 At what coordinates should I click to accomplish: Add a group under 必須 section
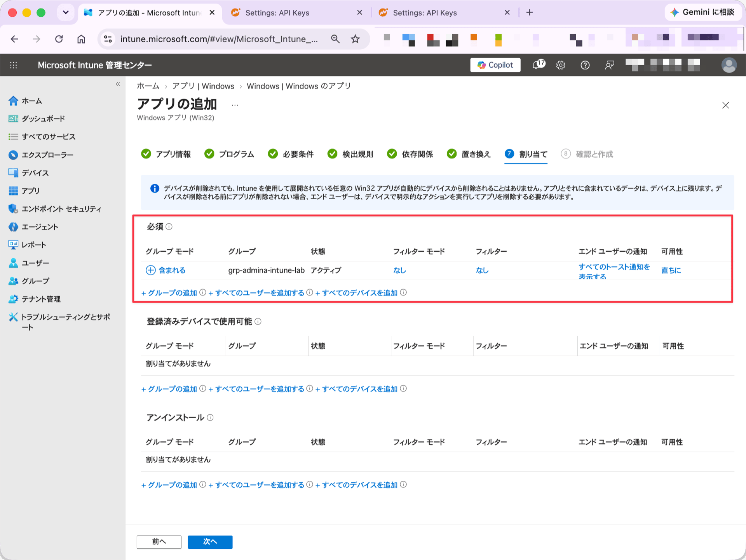[x=169, y=293]
